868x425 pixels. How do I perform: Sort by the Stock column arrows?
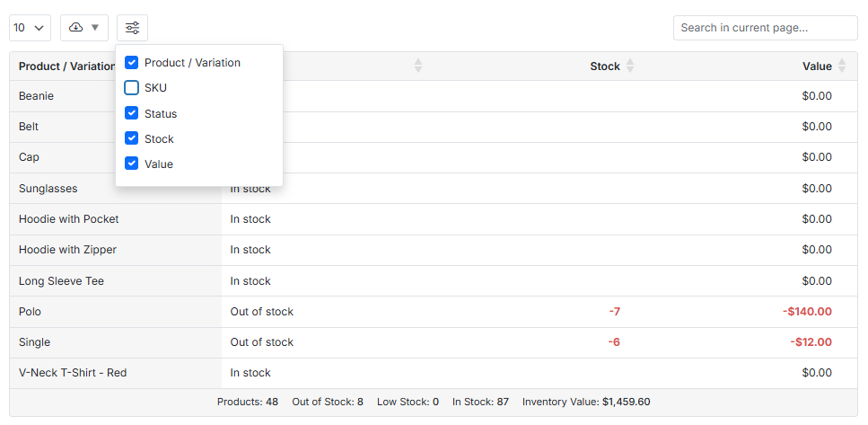[x=630, y=66]
